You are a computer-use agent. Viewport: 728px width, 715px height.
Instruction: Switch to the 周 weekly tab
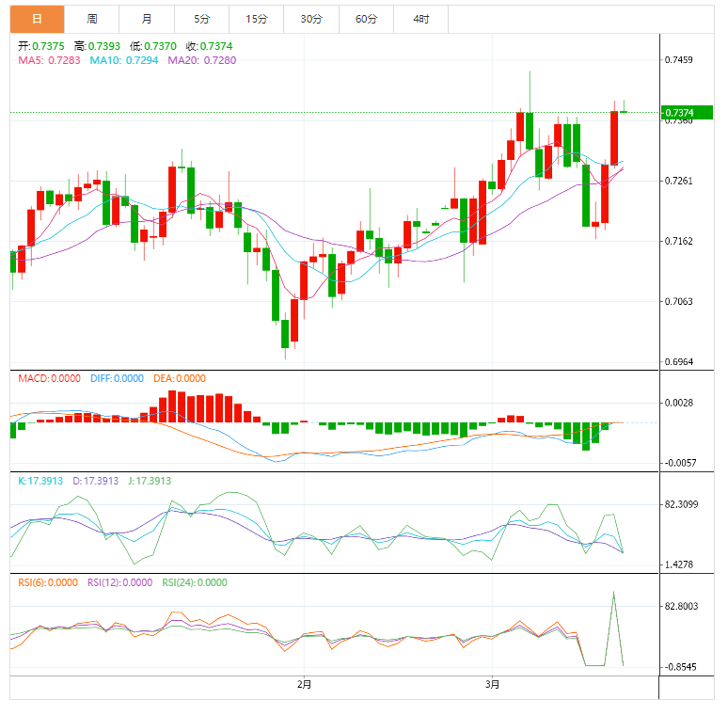(92, 19)
